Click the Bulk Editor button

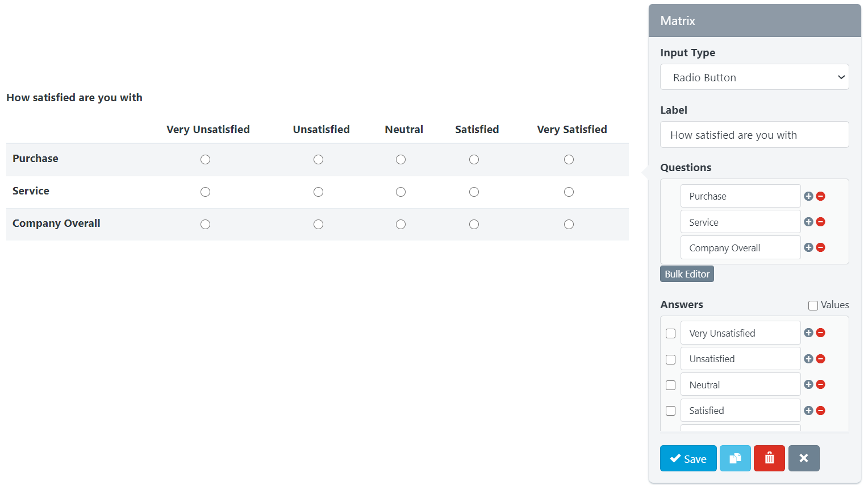point(687,274)
